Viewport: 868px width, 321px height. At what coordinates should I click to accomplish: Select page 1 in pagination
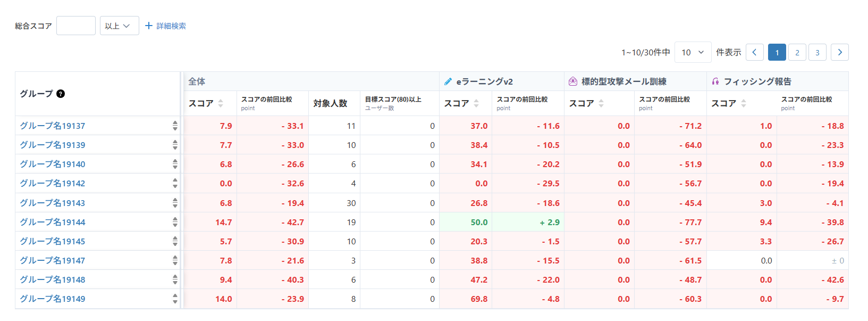pos(777,52)
